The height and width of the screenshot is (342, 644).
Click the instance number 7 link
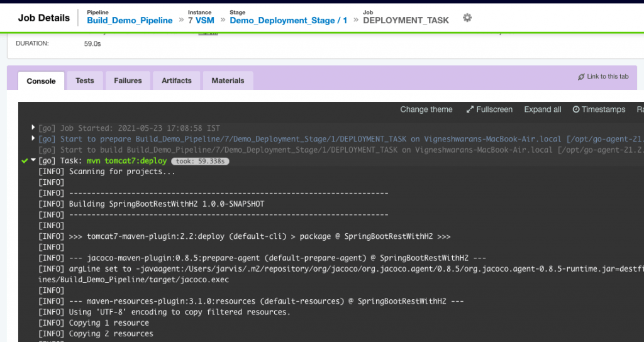[x=191, y=20]
